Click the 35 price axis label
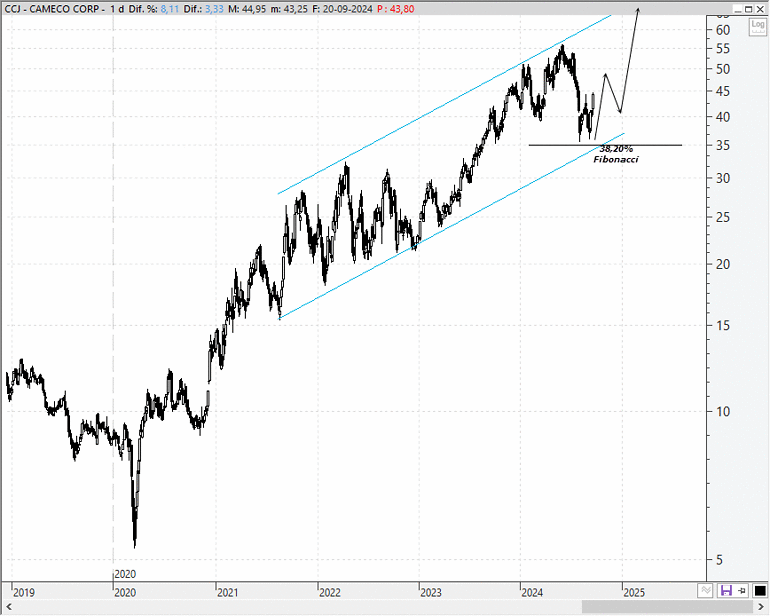This screenshot has height=616, width=770. tap(723, 145)
